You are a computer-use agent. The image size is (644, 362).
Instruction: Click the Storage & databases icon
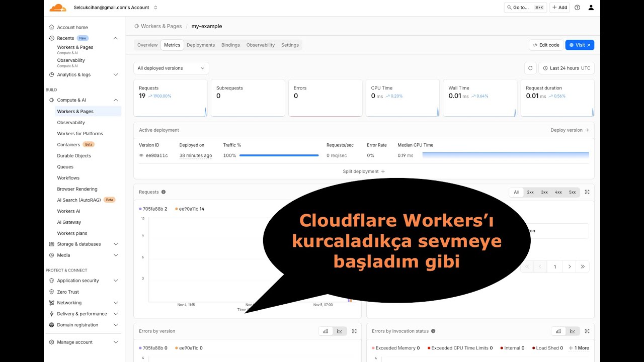(52, 244)
